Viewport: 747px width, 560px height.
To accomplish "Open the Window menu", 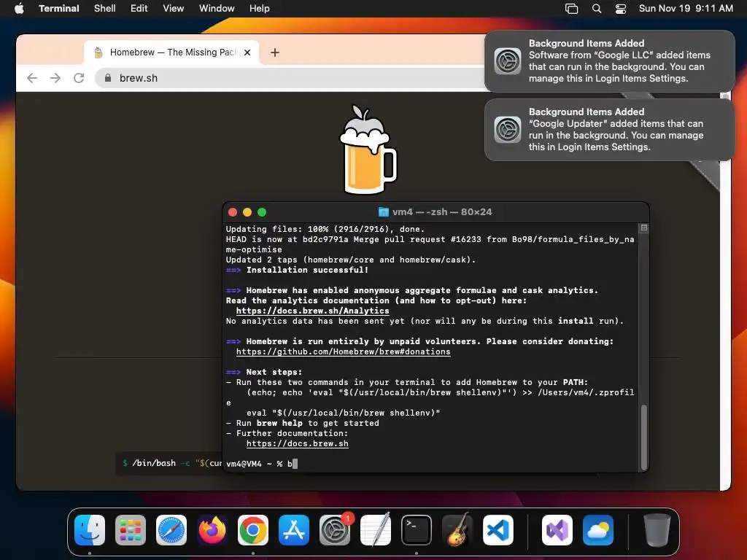I will 217,8.
